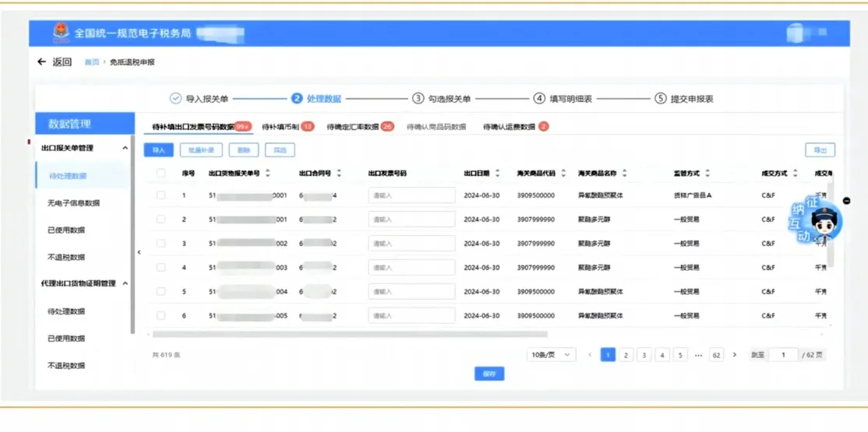This screenshot has width=868, height=432.
Task: Open the 10条/页 page size dropdown
Action: pos(552,355)
